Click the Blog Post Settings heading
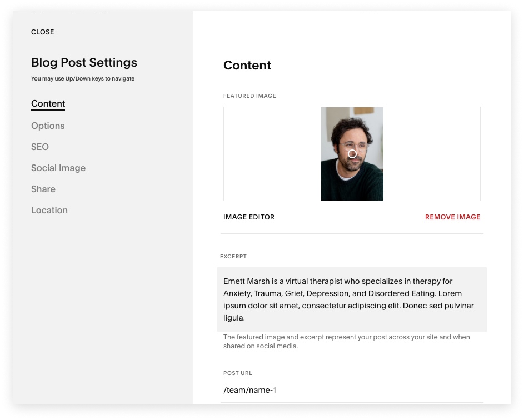524x420 pixels. (84, 62)
